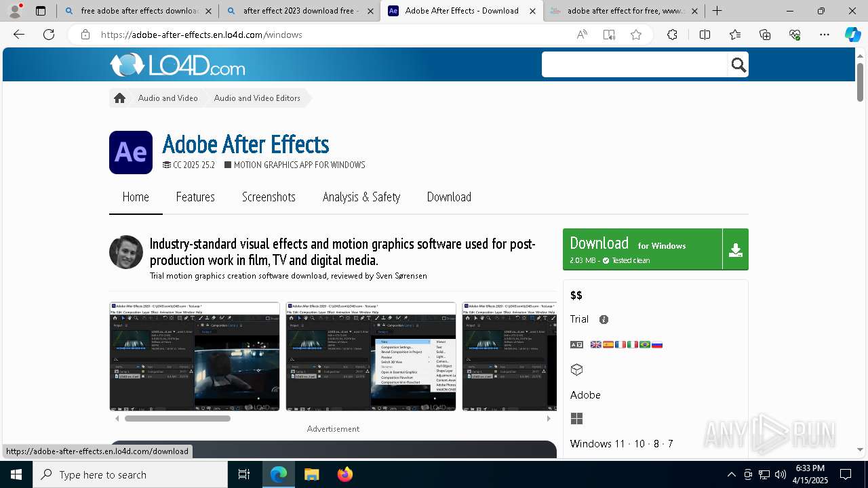
Task: Open a new tab with plus button
Action: [717, 11]
